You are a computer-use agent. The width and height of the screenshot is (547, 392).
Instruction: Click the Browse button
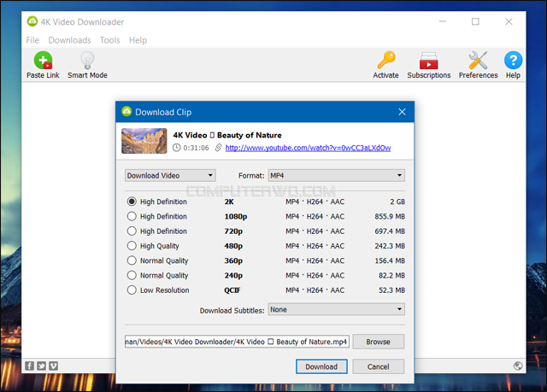pyautogui.click(x=378, y=342)
